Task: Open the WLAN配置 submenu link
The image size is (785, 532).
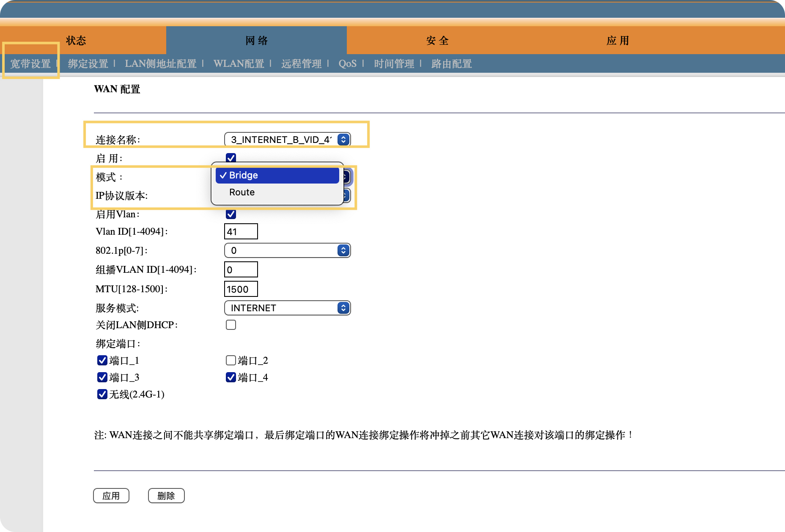Action: click(239, 64)
